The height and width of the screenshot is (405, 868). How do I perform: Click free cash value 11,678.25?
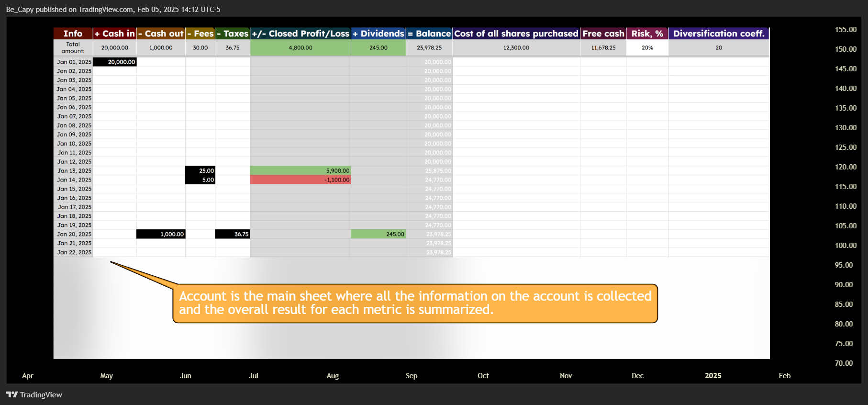pyautogui.click(x=603, y=48)
